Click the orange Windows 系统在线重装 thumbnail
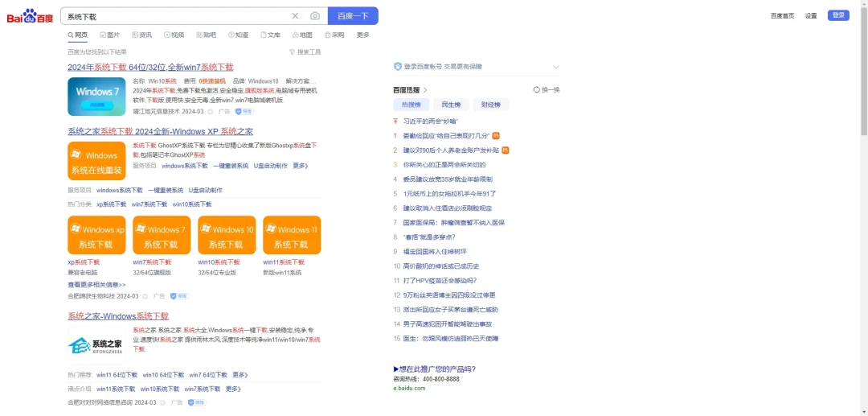The height and width of the screenshot is (416, 868). tap(97, 161)
